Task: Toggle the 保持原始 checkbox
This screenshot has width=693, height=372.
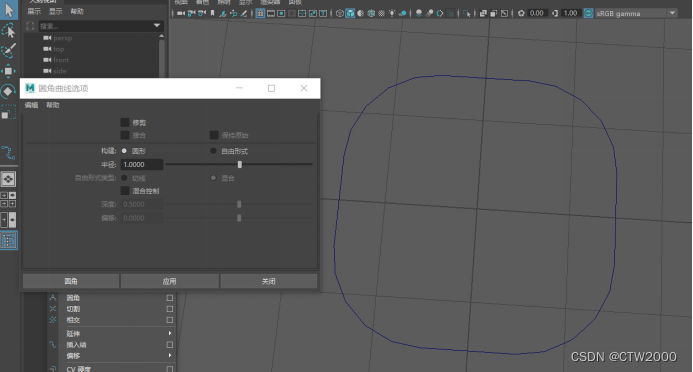Action: pyautogui.click(x=214, y=135)
